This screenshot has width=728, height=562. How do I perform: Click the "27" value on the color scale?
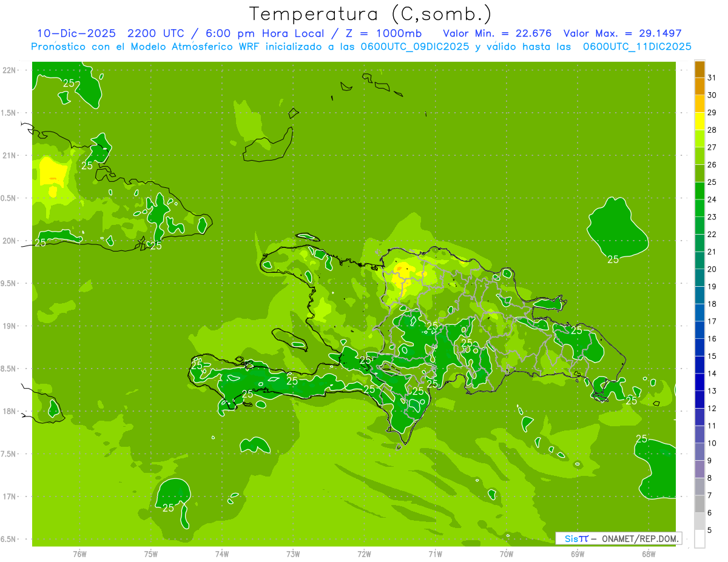pyautogui.click(x=712, y=147)
